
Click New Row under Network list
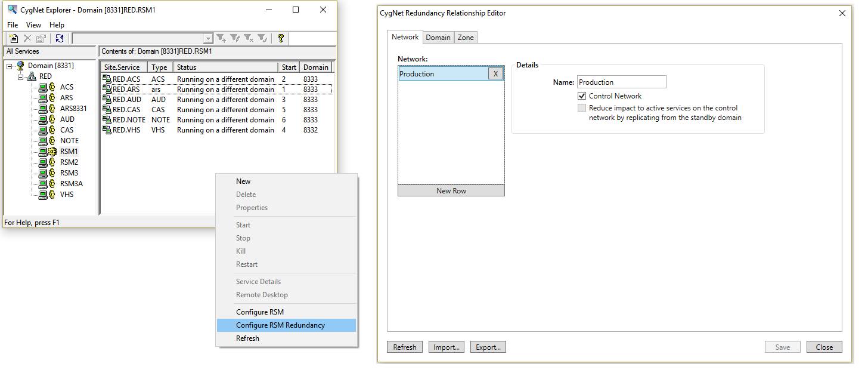click(x=451, y=191)
